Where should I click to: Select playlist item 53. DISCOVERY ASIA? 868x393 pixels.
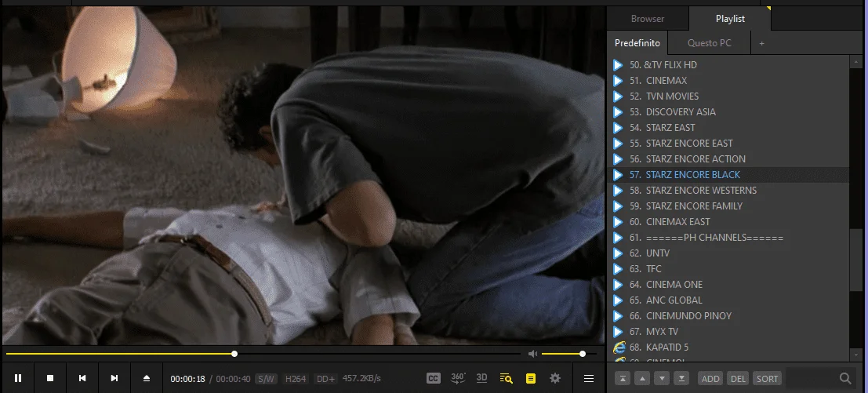(x=728, y=112)
